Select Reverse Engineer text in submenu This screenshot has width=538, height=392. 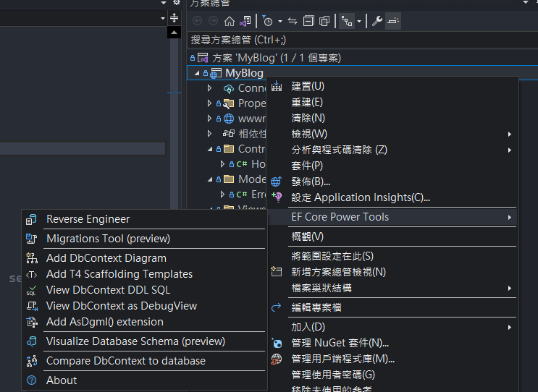88,219
